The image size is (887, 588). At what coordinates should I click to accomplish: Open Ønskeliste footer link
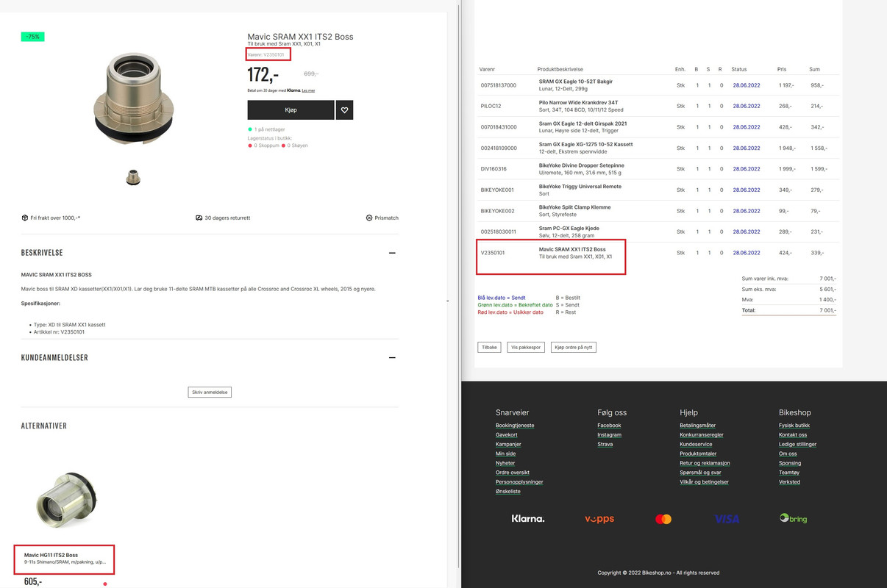pyautogui.click(x=508, y=492)
